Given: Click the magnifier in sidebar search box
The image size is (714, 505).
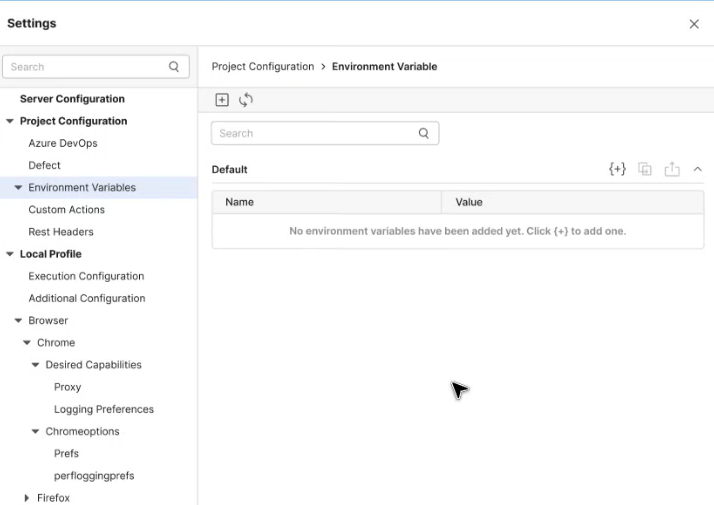Looking at the screenshot, I should [174, 67].
